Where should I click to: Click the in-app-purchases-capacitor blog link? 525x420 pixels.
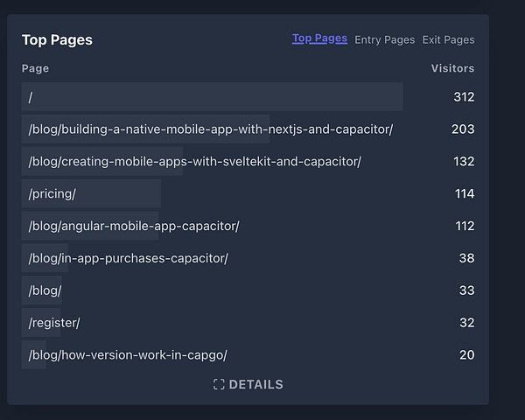click(x=128, y=258)
